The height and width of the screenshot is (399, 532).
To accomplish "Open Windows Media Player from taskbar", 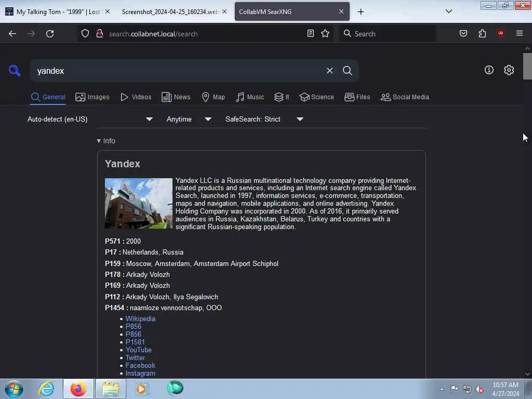I will pyautogui.click(x=142, y=389).
